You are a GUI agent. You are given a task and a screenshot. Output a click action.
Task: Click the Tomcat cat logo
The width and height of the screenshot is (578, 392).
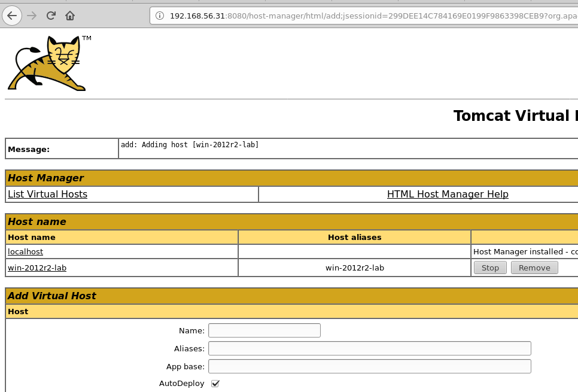[47, 63]
